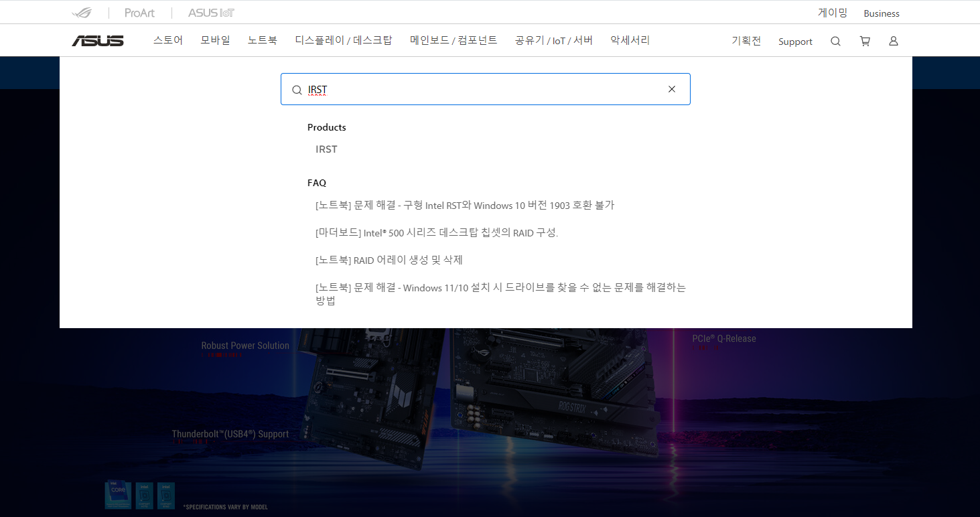Open the 공유기 / IoT / 서버 menu
The width and height of the screenshot is (980, 517).
[553, 40]
